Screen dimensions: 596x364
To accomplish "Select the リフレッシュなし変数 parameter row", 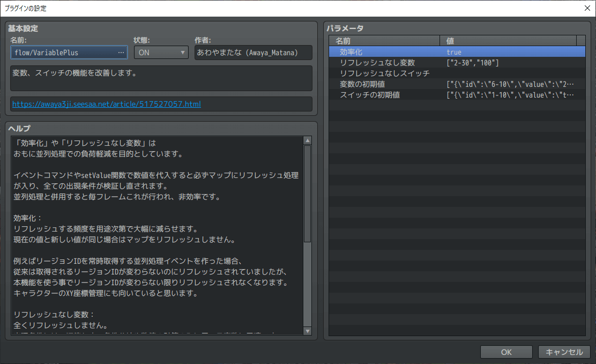I will coord(457,63).
